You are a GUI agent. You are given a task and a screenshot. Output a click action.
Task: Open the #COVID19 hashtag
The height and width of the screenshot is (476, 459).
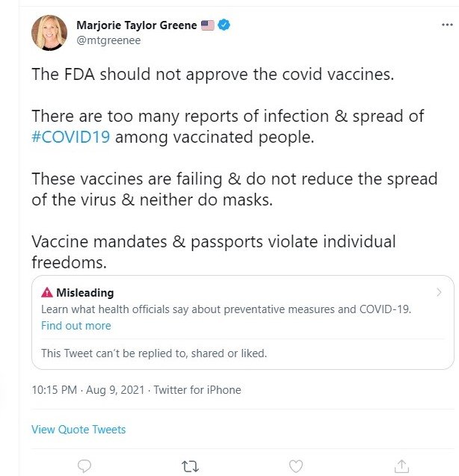coord(71,137)
